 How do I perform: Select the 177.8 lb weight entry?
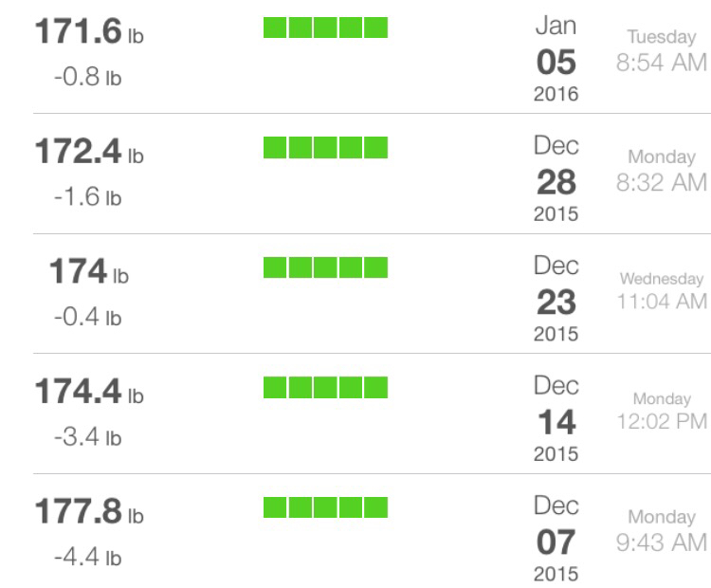click(x=89, y=511)
